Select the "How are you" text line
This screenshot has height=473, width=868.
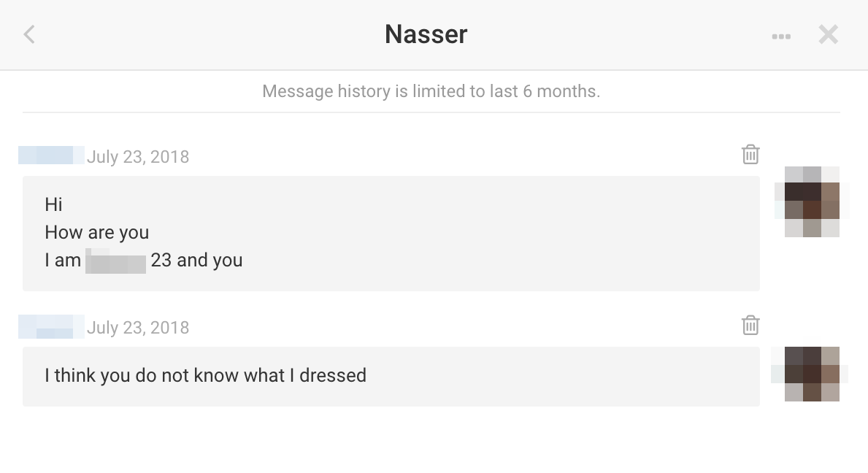tap(96, 233)
